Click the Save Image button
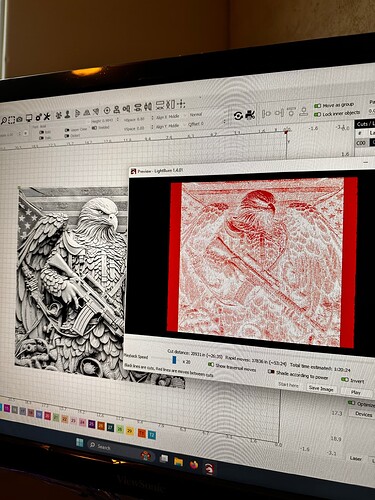375x500 pixels. [x=321, y=388]
